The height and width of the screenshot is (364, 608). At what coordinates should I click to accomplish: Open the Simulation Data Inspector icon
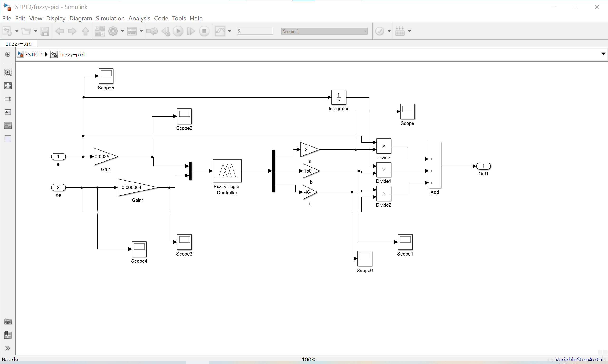click(x=220, y=31)
